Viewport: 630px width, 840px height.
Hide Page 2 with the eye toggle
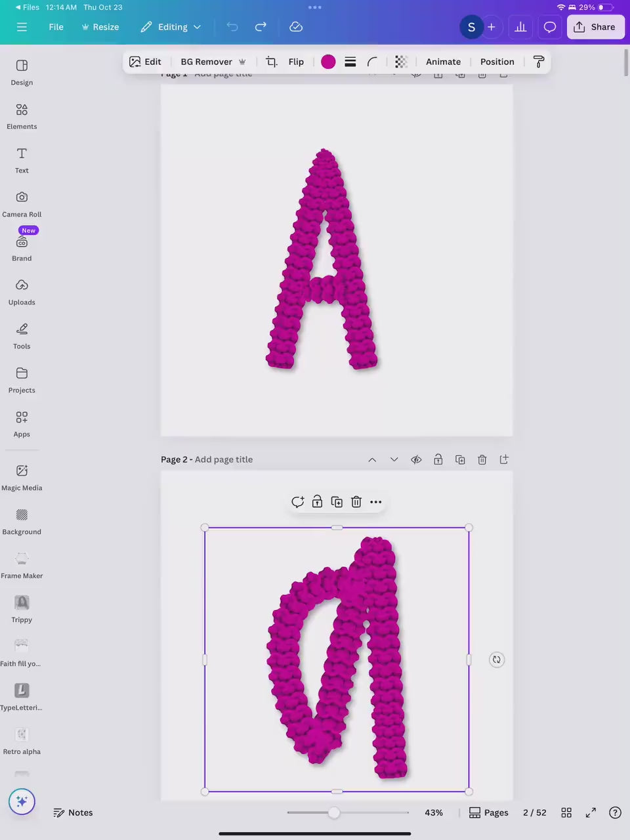416,459
